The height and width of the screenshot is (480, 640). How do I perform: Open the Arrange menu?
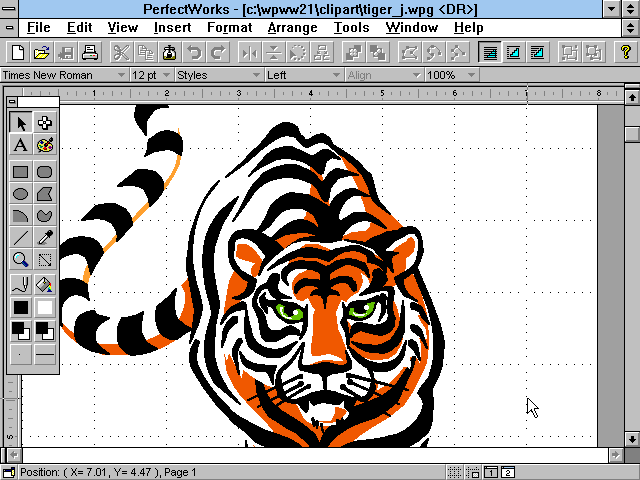[292, 28]
